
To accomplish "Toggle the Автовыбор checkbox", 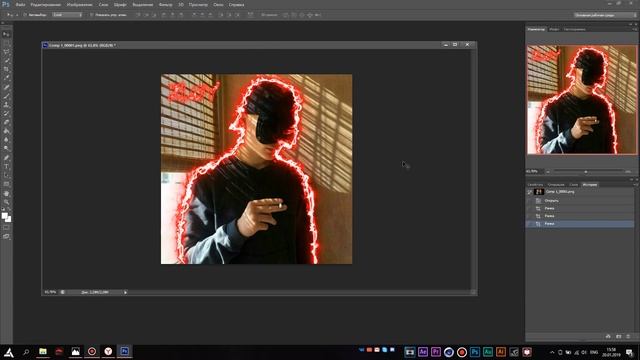I will 25,15.
